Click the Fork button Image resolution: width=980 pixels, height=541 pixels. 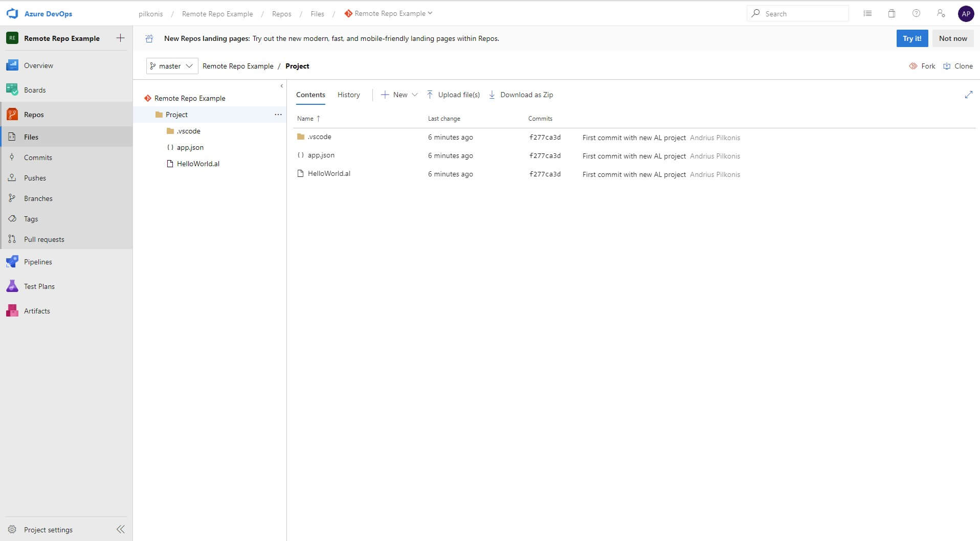click(922, 66)
